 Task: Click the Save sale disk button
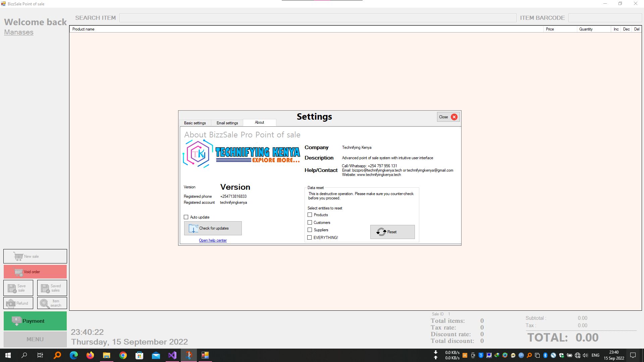click(x=18, y=288)
